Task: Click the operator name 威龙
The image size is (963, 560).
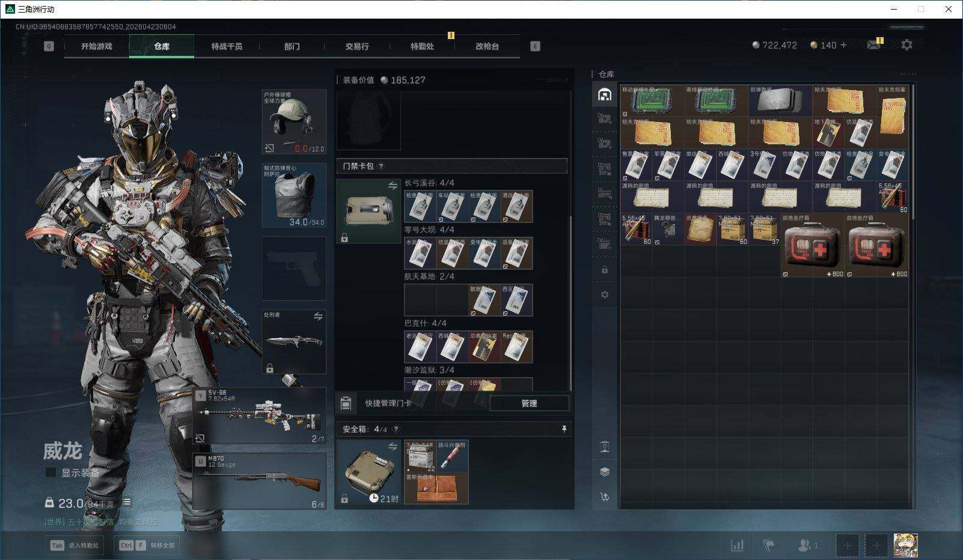Action: 63,451
